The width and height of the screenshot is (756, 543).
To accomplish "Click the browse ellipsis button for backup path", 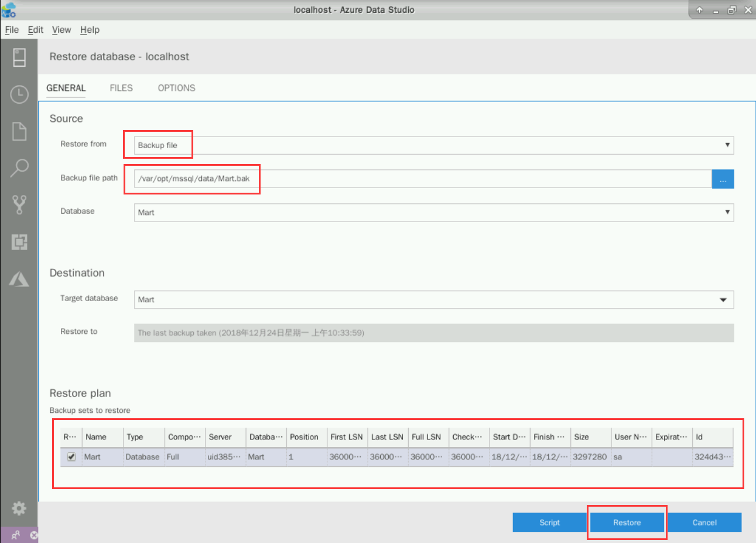I will coord(723,179).
